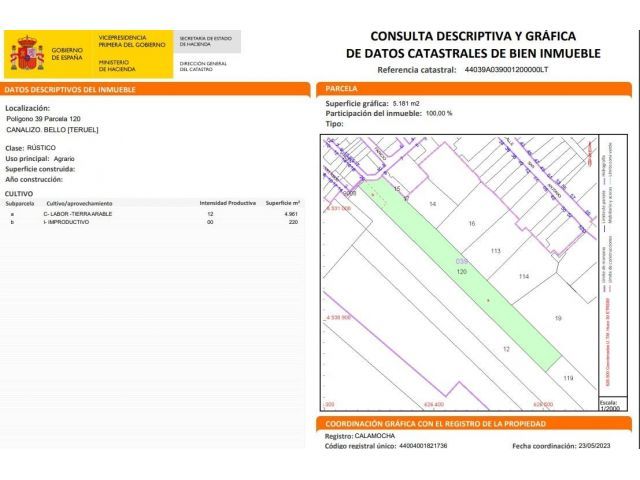Click the Spanish coat of arms logo
640x480 pixels.
[27, 53]
